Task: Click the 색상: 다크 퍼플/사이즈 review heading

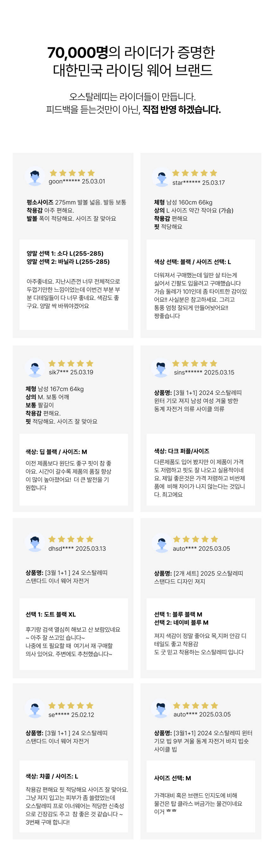Action: 182,451
